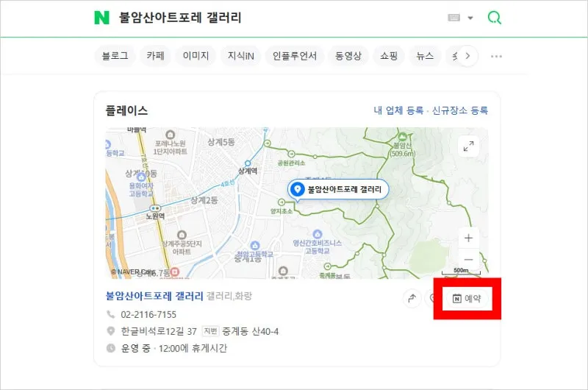The image size is (588, 390).
Task: Switch to the 동영상 tab
Action: 348,56
